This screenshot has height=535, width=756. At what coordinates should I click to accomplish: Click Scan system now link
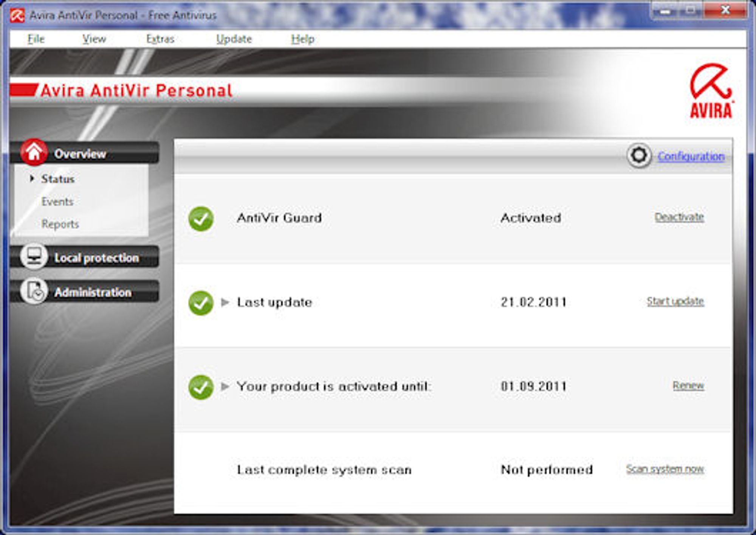click(x=665, y=469)
